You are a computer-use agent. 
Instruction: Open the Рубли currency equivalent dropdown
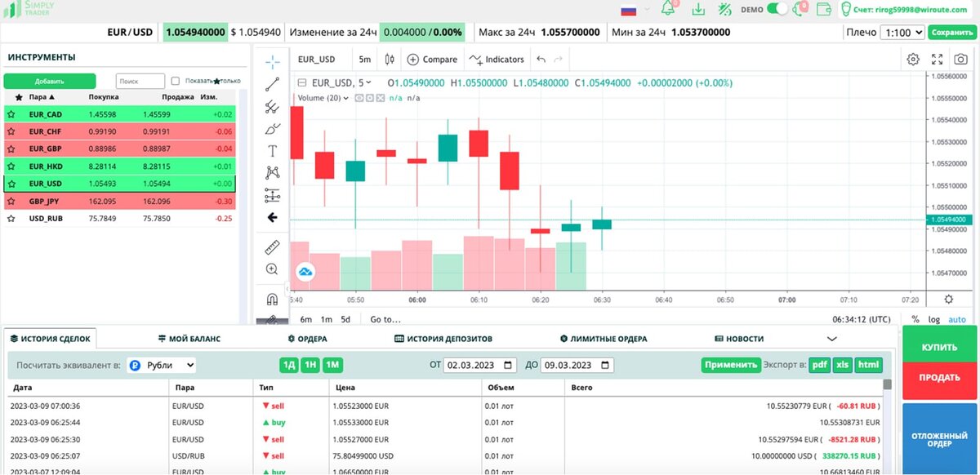click(x=161, y=366)
